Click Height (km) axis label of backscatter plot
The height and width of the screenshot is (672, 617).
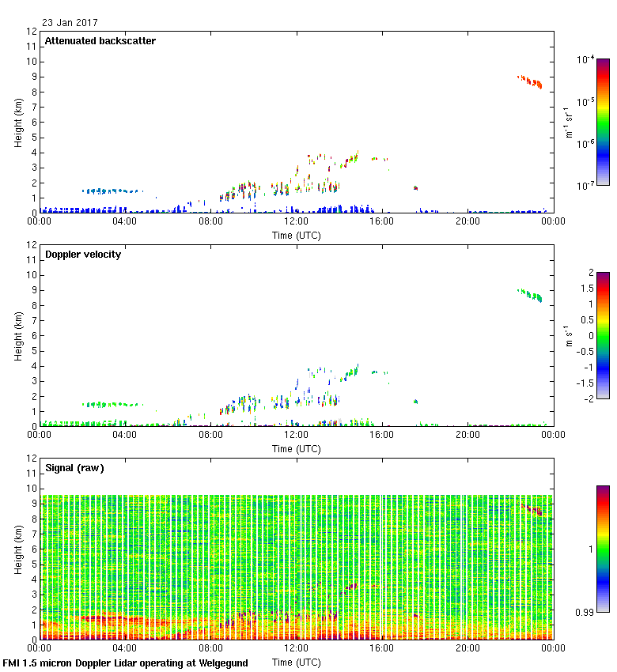[x=17, y=122]
